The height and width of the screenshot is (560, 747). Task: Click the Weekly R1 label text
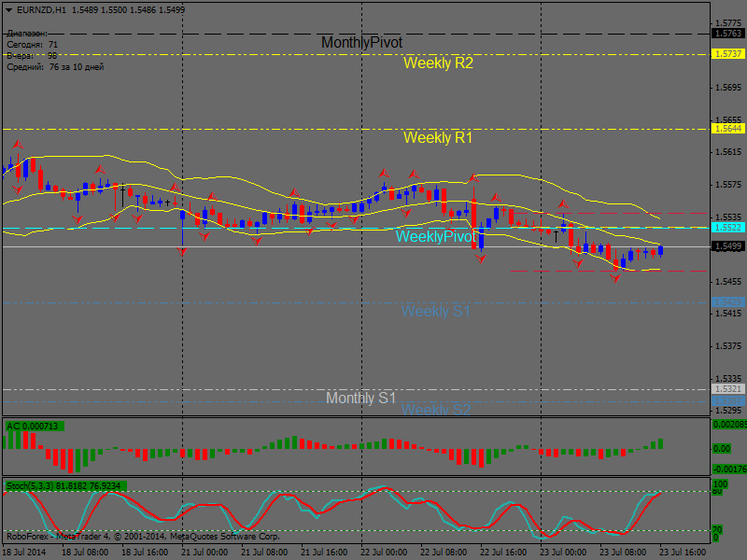click(438, 137)
